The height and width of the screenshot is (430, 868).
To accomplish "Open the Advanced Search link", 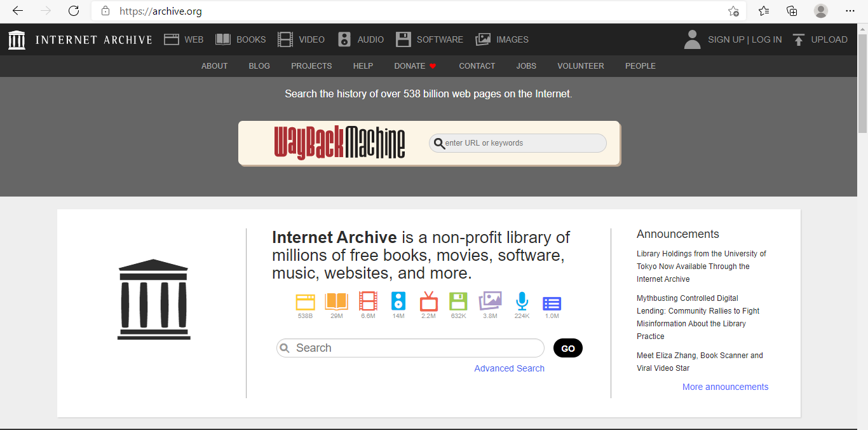I will 509,368.
